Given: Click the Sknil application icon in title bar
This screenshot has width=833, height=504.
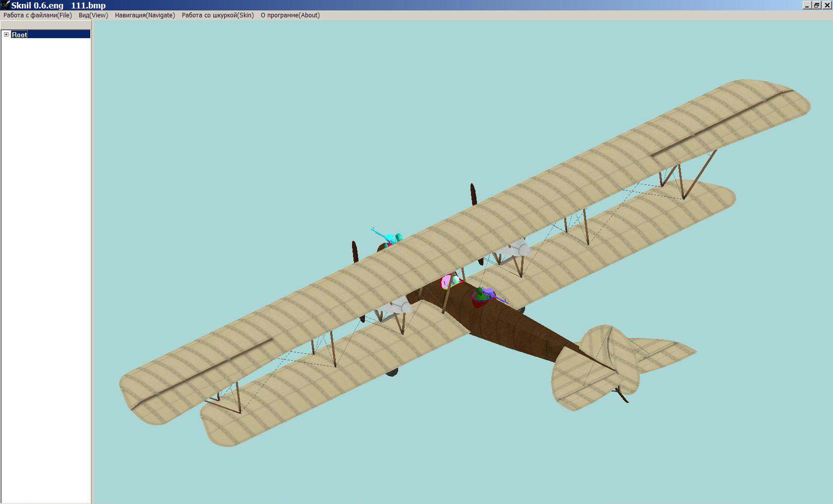Looking at the screenshot, I should (5, 5).
